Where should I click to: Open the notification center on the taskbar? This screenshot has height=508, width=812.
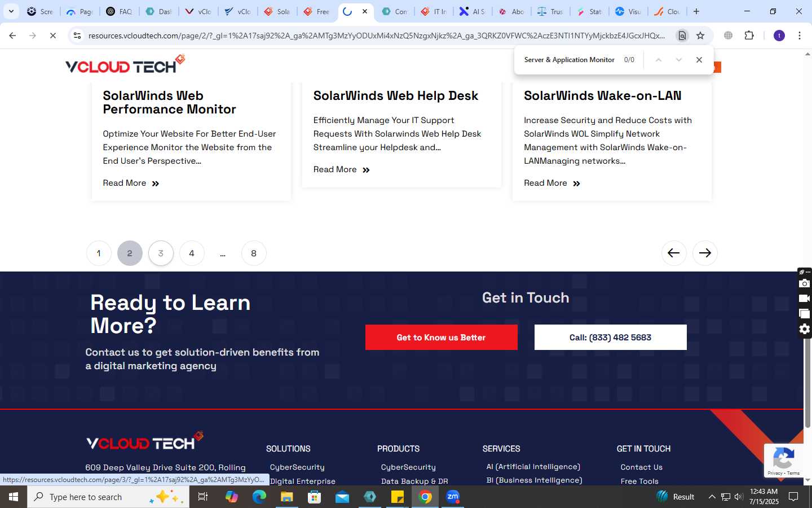[793, 497]
